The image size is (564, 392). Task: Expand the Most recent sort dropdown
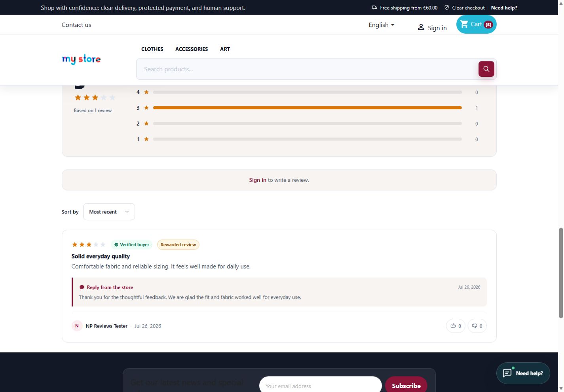(109, 212)
